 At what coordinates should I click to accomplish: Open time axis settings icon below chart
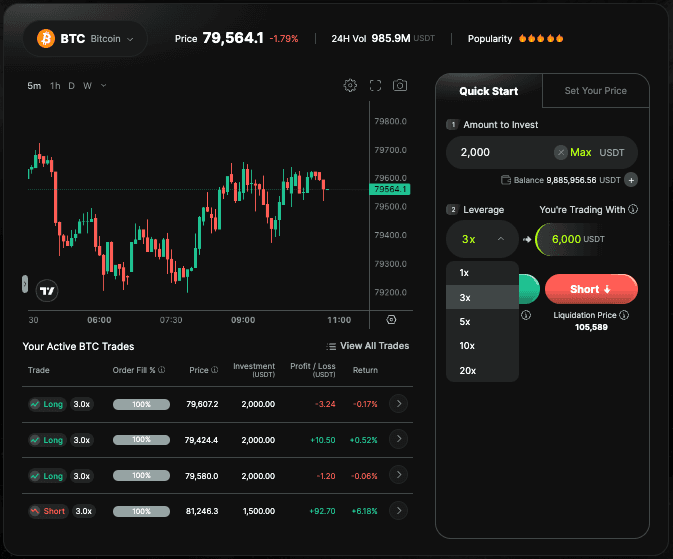(x=391, y=319)
